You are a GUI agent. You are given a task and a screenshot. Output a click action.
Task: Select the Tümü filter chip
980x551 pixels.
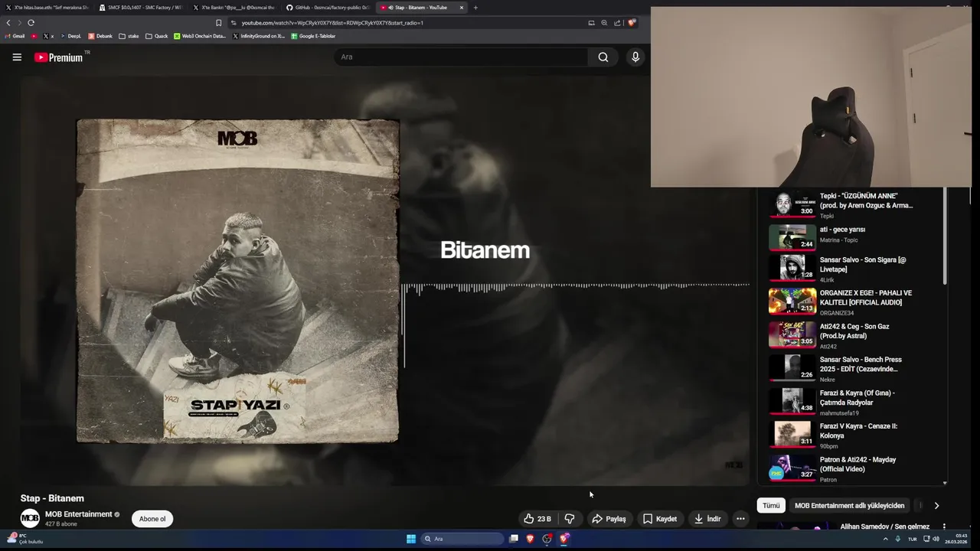point(771,506)
